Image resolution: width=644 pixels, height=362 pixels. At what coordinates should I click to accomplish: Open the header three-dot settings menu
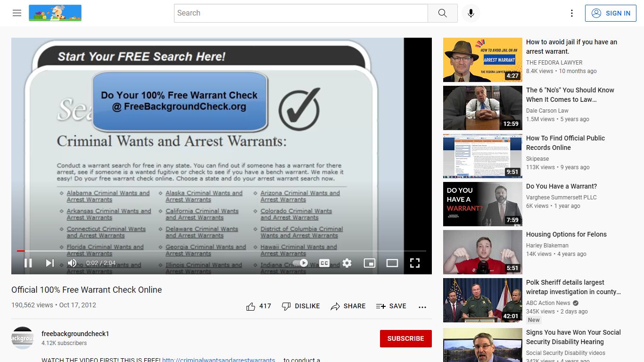click(x=572, y=13)
